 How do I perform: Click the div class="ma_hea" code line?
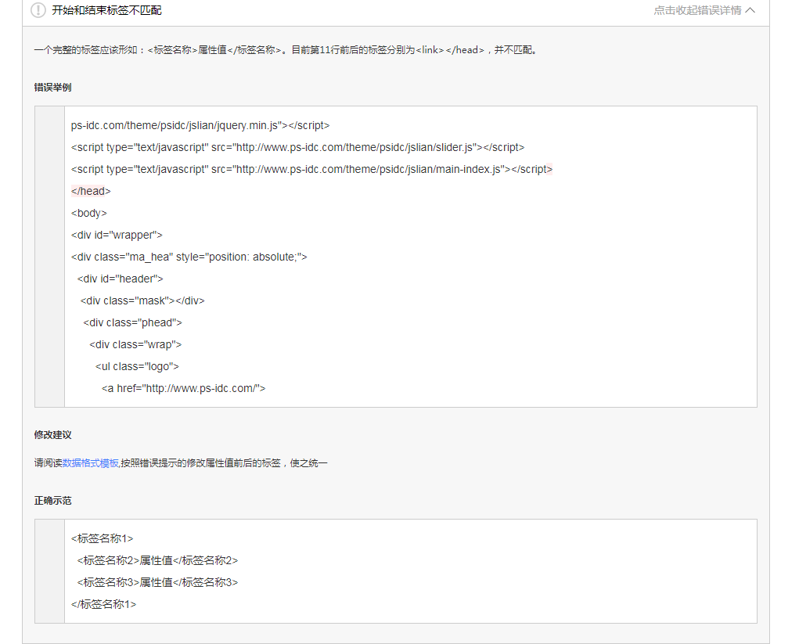pyautogui.click(x=189, y=257)
